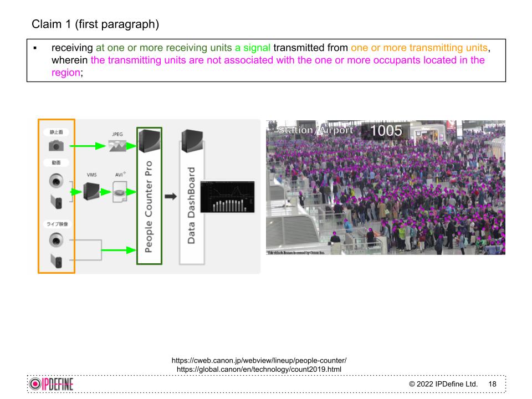
Task: Select the dome camera icon under ライブ映像
Action: pos(56,240)
